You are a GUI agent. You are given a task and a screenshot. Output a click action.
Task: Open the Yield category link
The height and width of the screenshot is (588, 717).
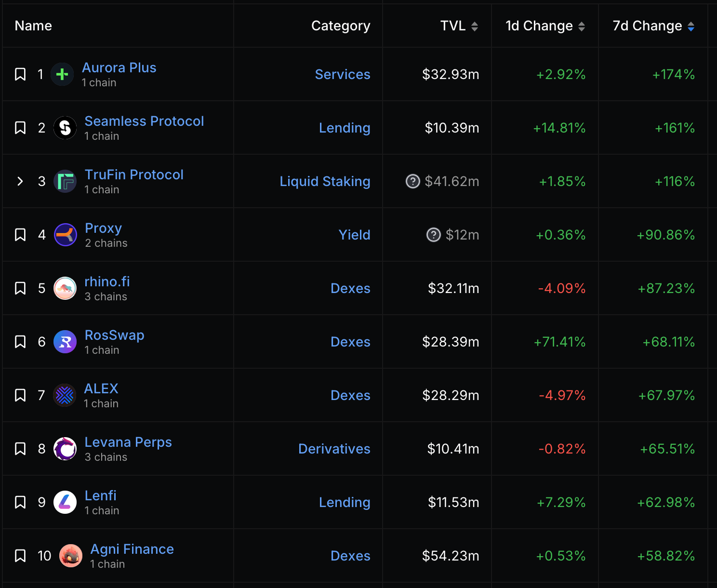click(x=354, y=235)
